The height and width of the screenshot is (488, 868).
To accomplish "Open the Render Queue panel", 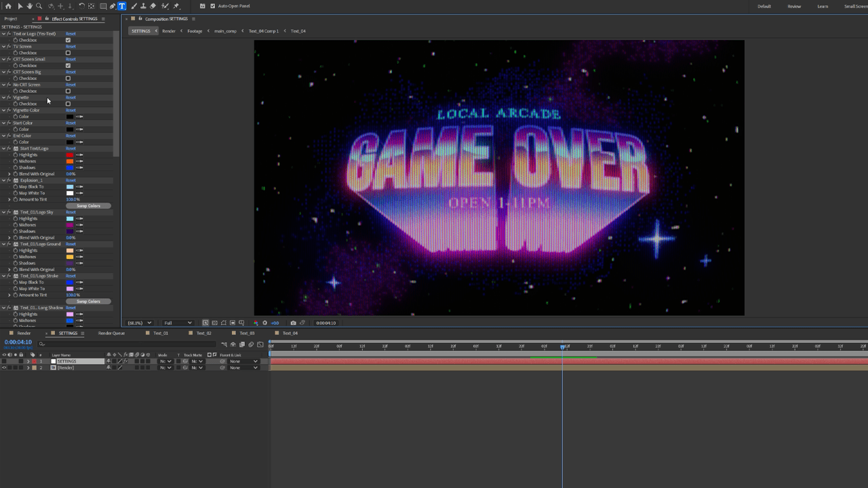I will tap(111, 333).
